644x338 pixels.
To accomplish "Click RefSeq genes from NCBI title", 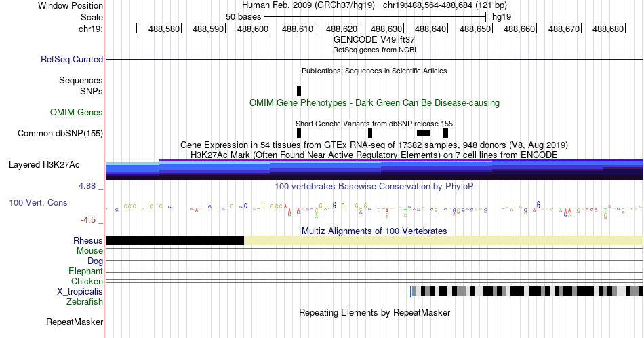I will [374, 50].
